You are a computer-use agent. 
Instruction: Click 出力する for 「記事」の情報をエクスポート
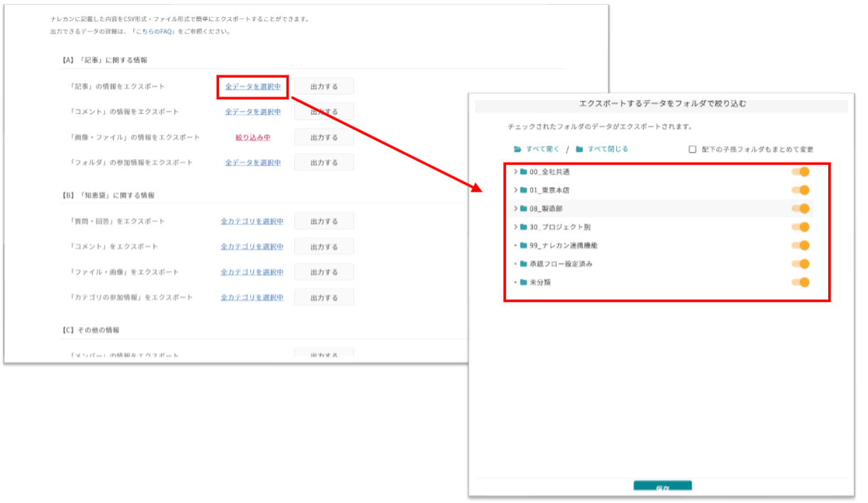[324, 87]
